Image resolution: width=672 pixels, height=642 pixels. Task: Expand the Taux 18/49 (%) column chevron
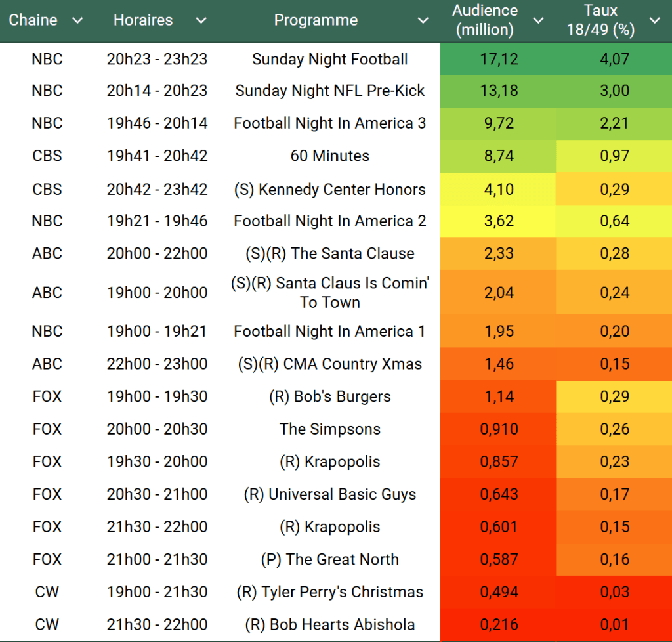[x=654, y=20]
